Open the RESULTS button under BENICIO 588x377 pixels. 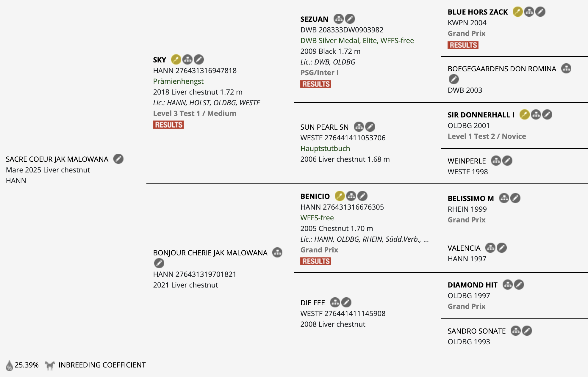[316, 261]
